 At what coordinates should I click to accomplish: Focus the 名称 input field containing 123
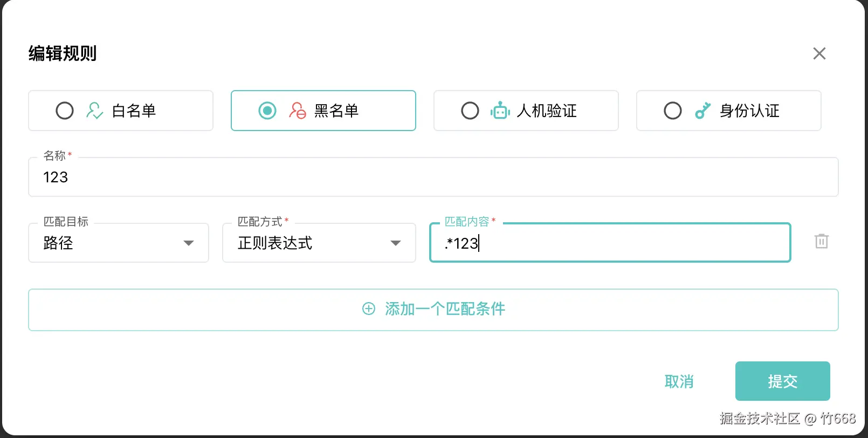pyautogui.click(x=433, y=177)
